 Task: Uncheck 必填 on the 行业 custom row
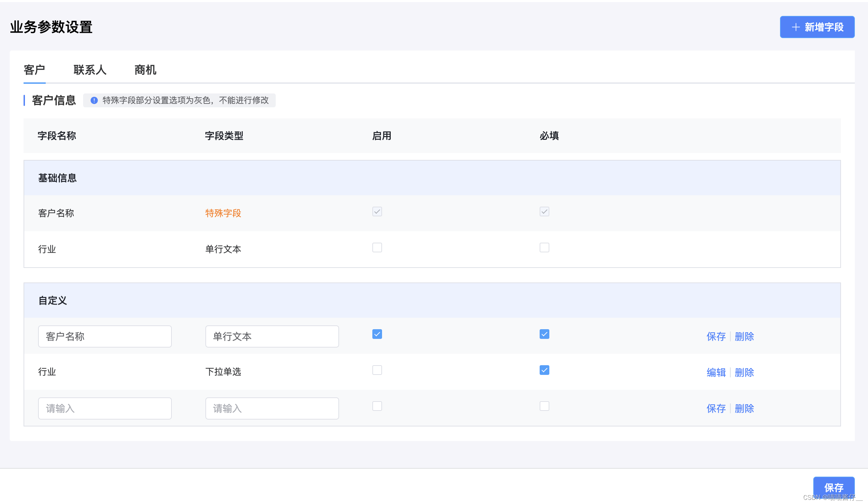(x=544, y=370)
